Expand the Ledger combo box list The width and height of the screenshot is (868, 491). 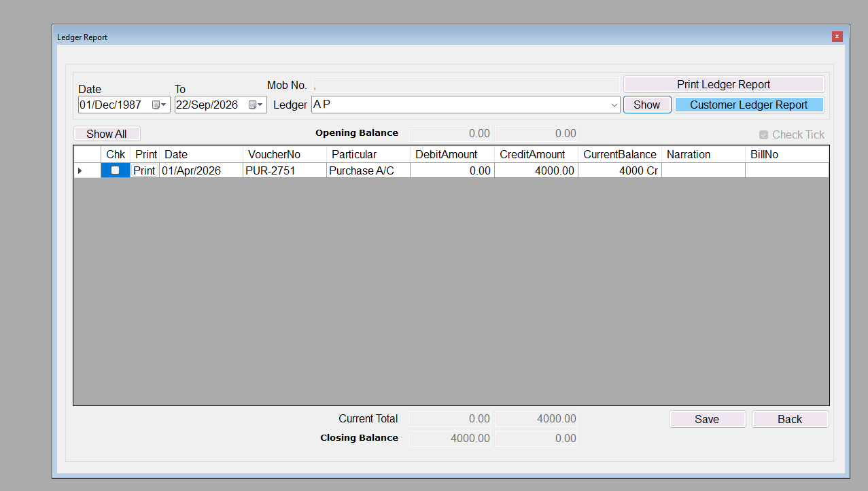[x=614, y=105]
